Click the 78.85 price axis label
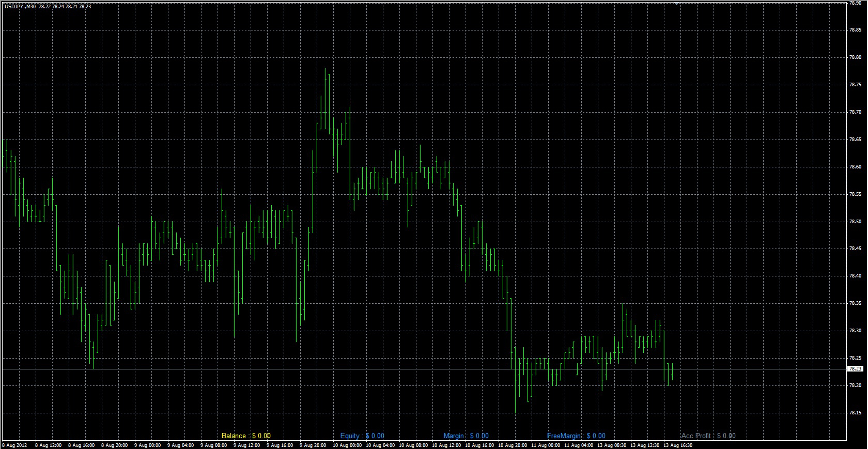This screenshot has height=449, width=868. [855, 30]
